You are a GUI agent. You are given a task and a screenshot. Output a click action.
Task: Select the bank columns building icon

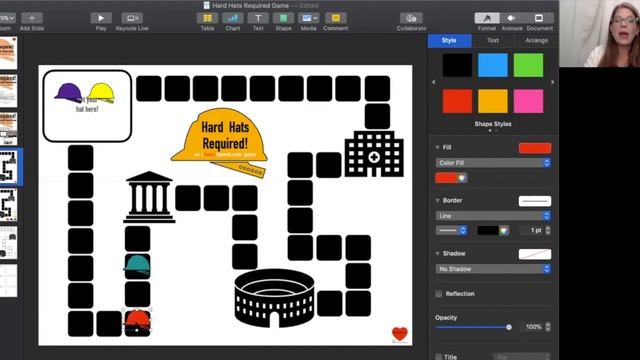[149, 197]
